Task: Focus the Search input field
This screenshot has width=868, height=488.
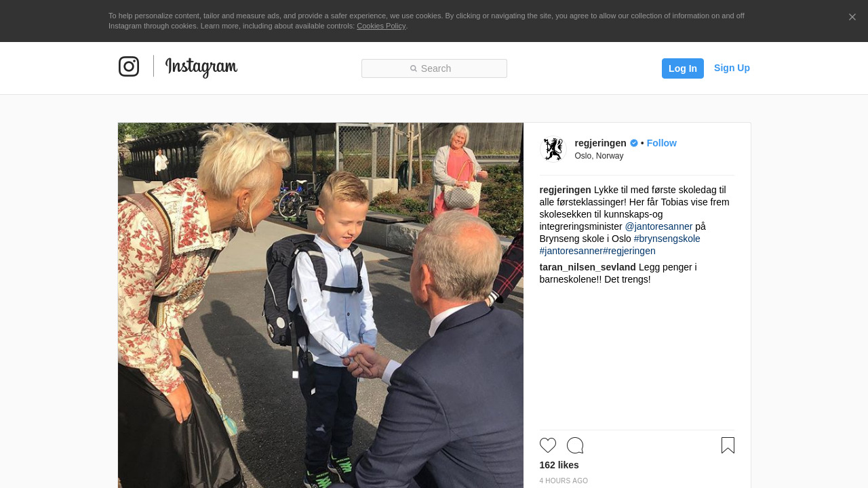Action: pos(434,68)
